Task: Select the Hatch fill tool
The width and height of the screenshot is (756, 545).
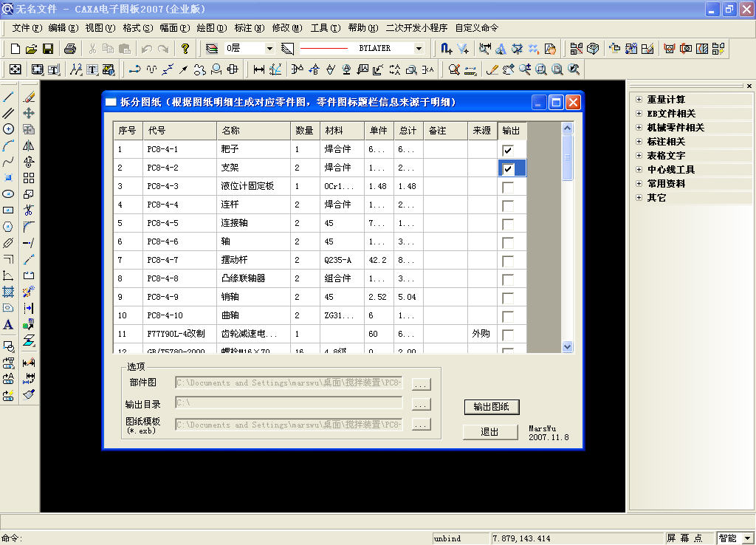Action: (x=8, y=292)
